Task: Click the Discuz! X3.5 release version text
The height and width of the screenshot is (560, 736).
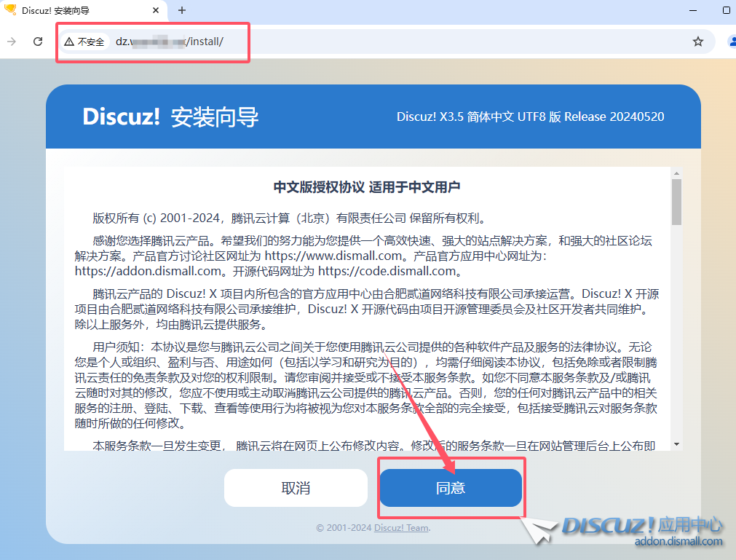Action: point(530,117)
